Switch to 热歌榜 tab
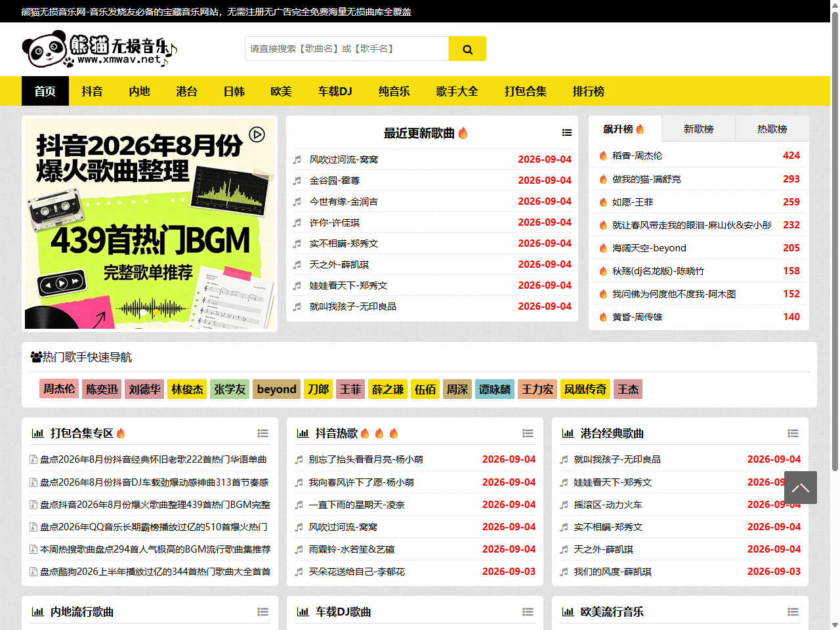The image size is (840, 630). [x=772, y=129]
